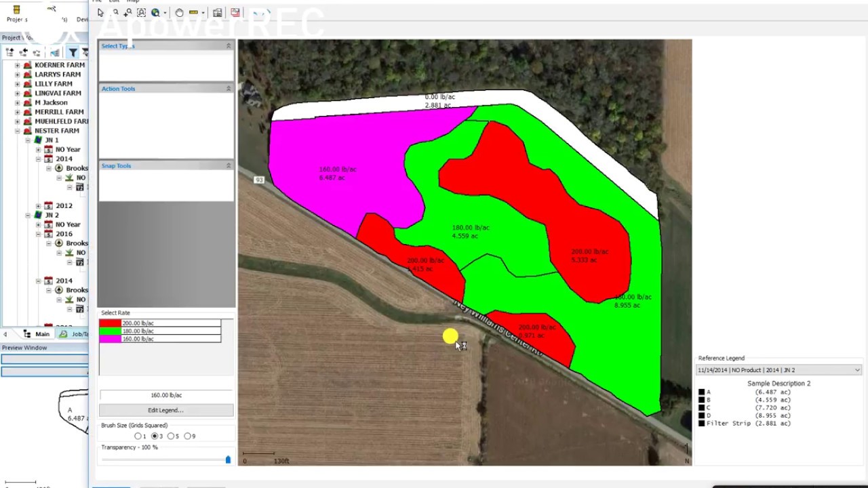868x488 pixels.
Task: Click the 160.00 lb/ac rate field
Action: pos(166,395)
